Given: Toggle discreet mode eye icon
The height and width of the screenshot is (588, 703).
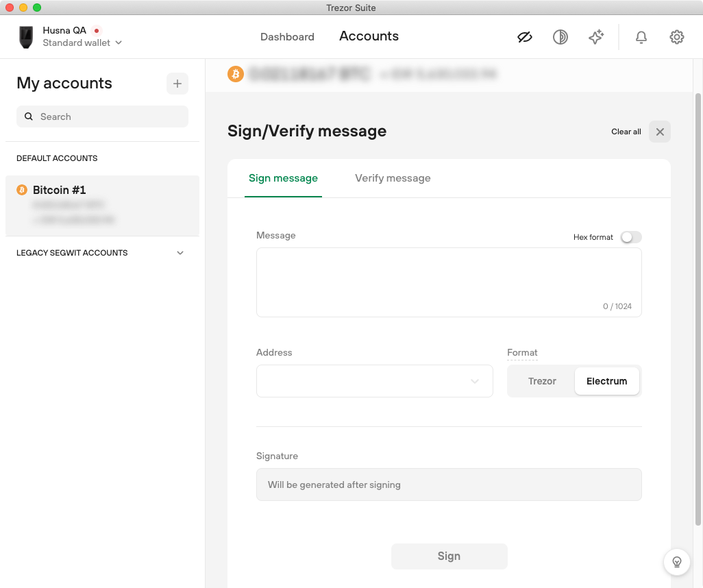Looking at the screenshot, I should point(525,37).
